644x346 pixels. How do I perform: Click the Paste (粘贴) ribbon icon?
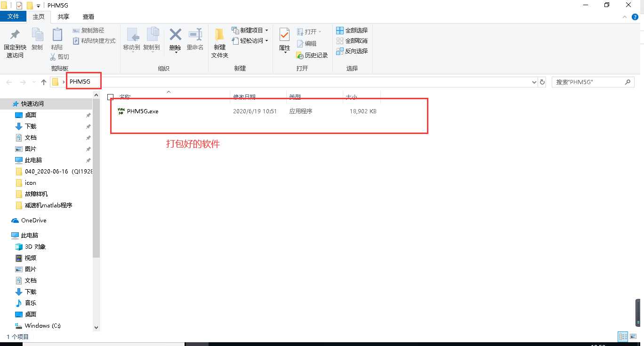(57, 35)
